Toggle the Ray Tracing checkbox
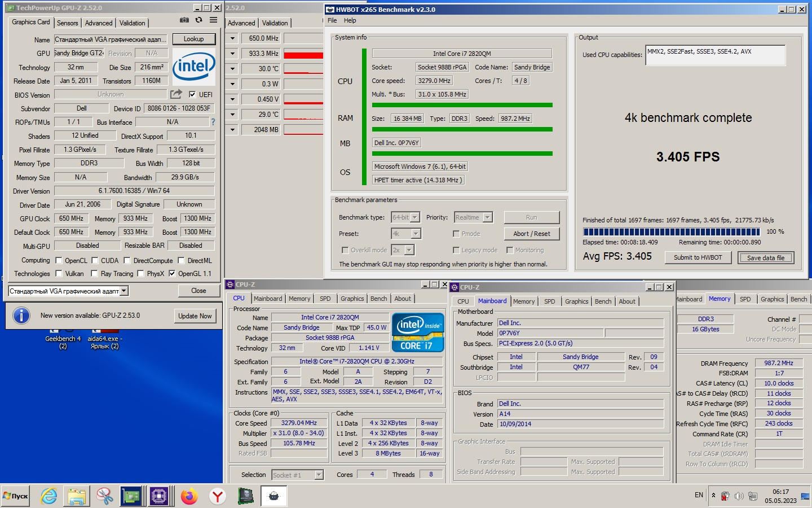Screen dimensions: 812x508 [x=95, y=274]
